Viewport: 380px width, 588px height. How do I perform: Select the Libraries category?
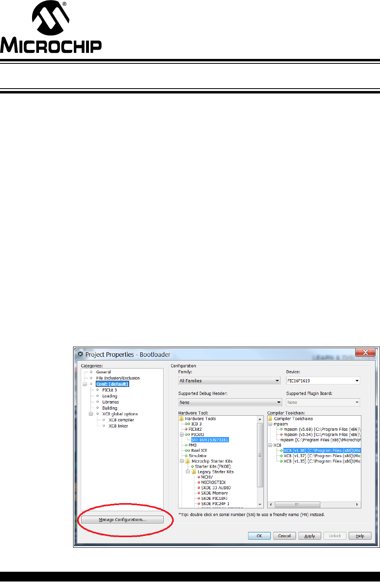tap(110, 402)
